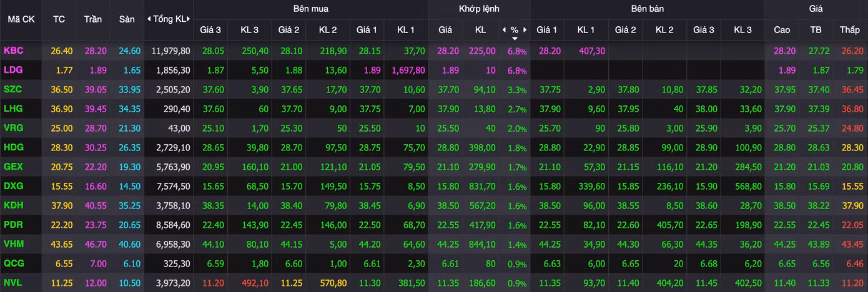
Task: Click KDH floor price 35.25
Action: tap(129, 206)
